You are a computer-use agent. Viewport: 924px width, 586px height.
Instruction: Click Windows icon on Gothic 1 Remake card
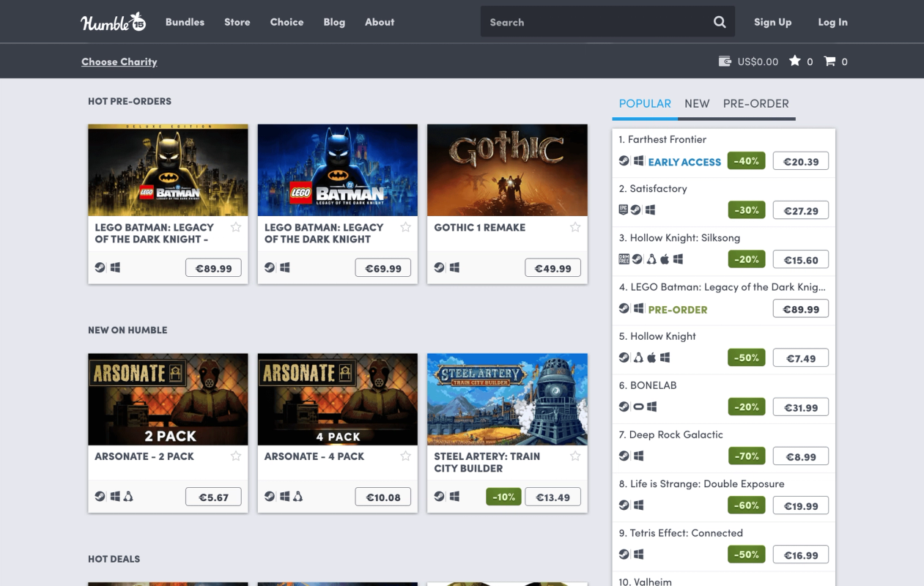[454, 267]
